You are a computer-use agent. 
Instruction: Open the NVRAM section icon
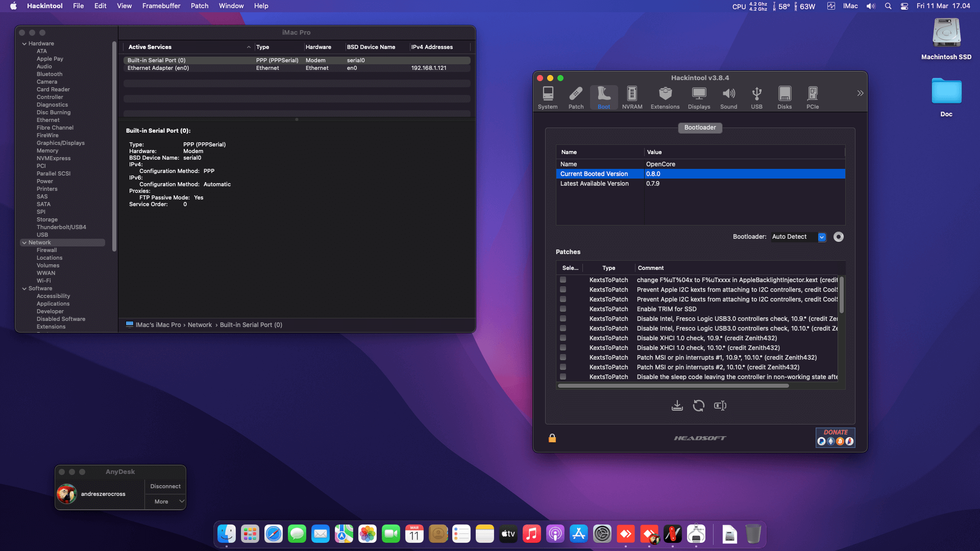[632, 97]
